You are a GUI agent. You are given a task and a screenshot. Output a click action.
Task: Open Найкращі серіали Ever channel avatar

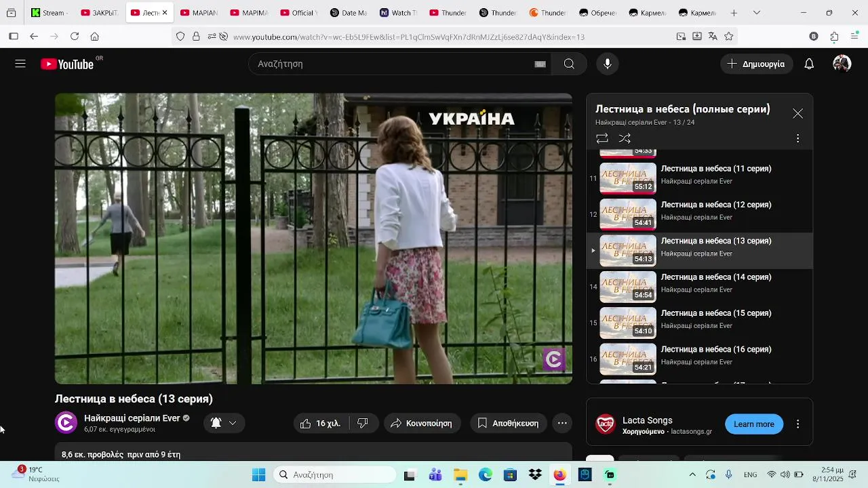[66, 423]
